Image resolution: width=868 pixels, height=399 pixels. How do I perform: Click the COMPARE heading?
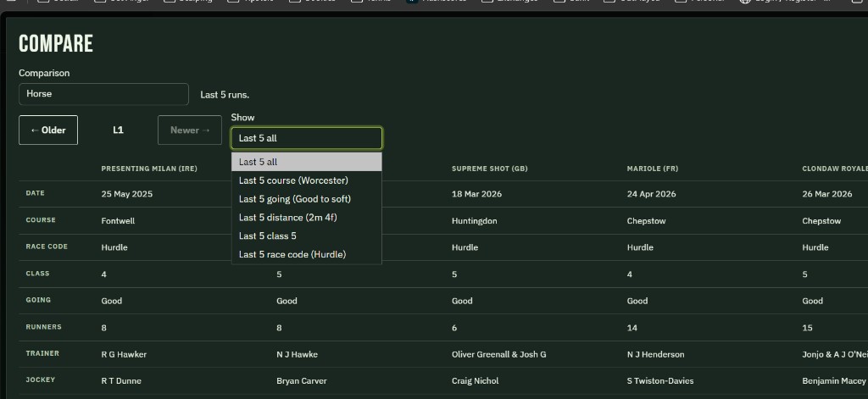tap(56, 43)
